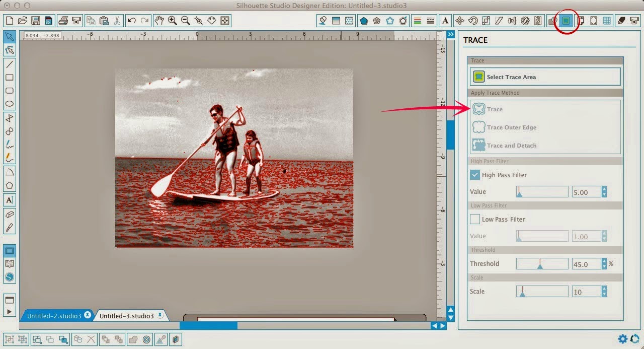Select the Ellipse drawing tool
Image resolution: width=644 pixels, height=349 pixels.
tap(10, 103)
